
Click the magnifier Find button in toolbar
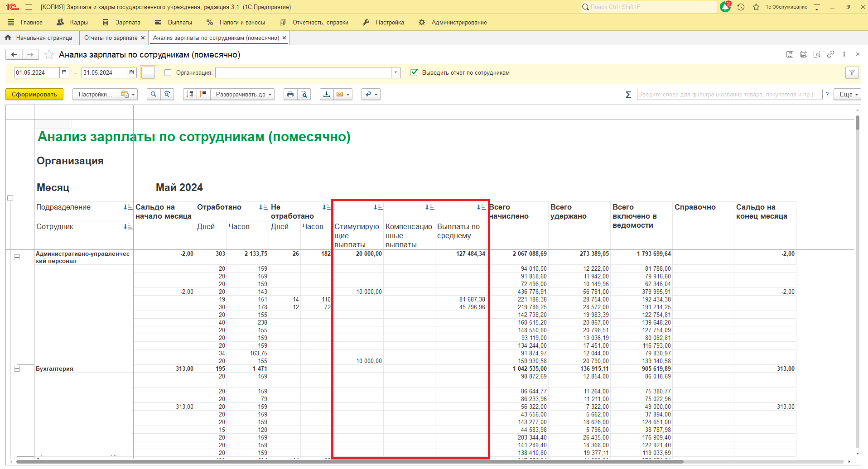[154, 94]
